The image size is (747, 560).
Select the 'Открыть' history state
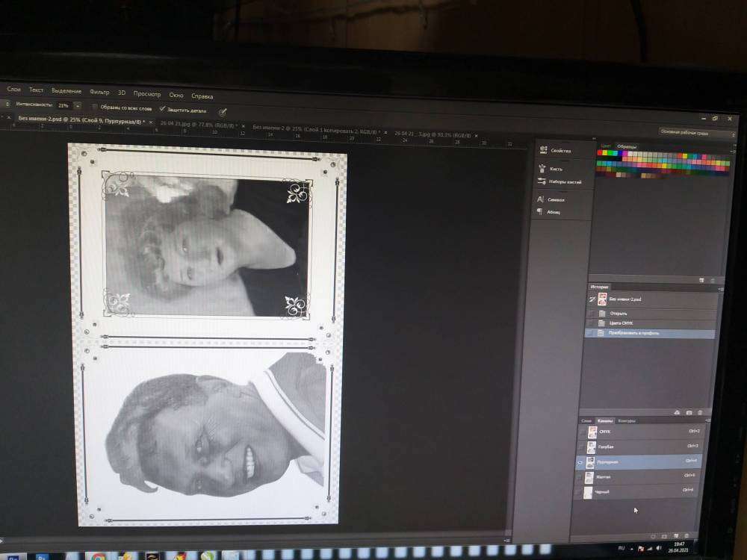(x=619, y=313)
